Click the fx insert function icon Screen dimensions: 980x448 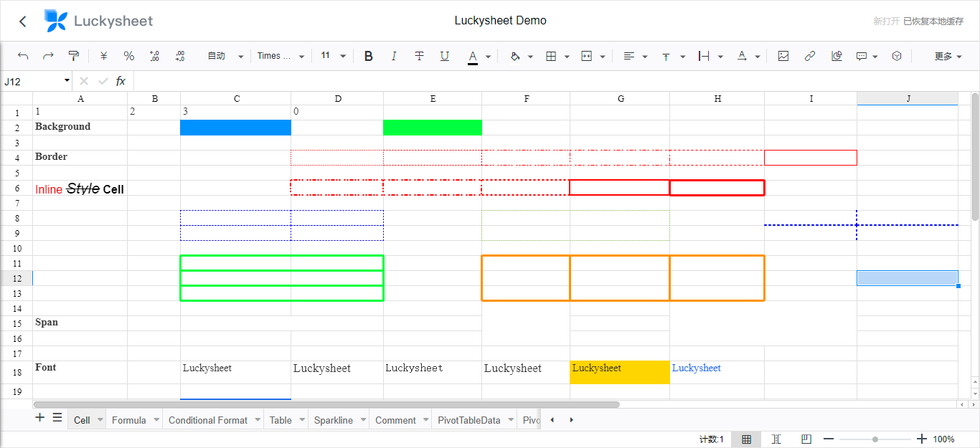tap(121, 81)
